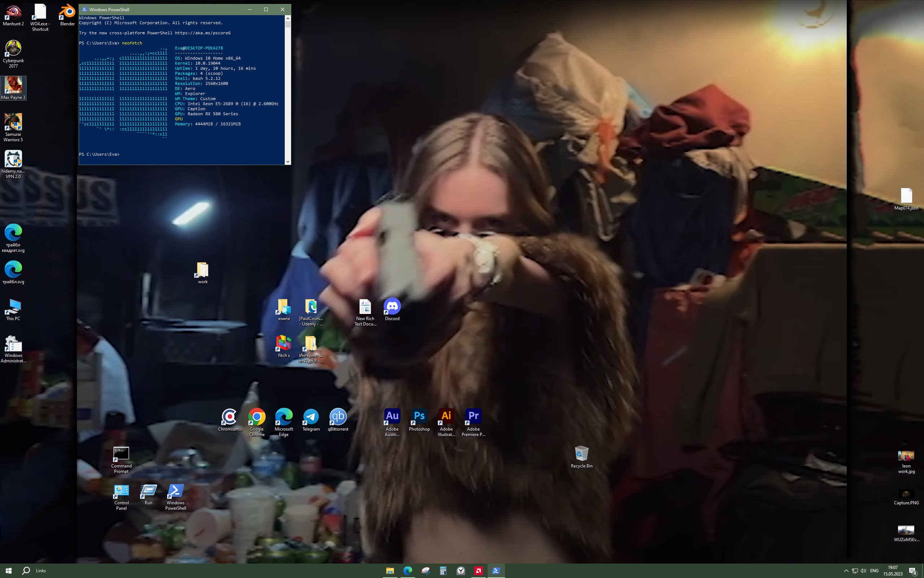The width and height of the screenshot is (924, 578).
Task: Open трайбл квадрат.svg file
Action: point(13,238)
